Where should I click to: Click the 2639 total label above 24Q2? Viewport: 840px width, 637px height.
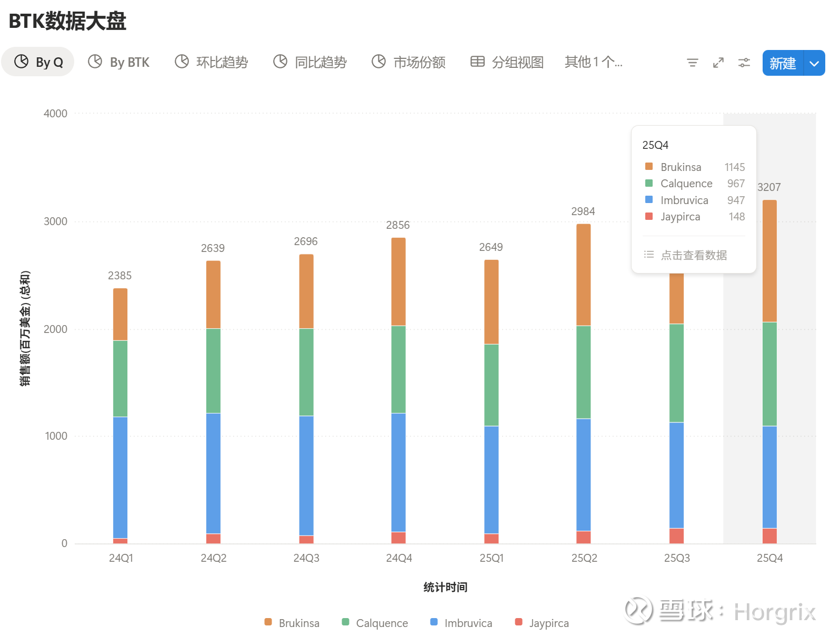213,248
